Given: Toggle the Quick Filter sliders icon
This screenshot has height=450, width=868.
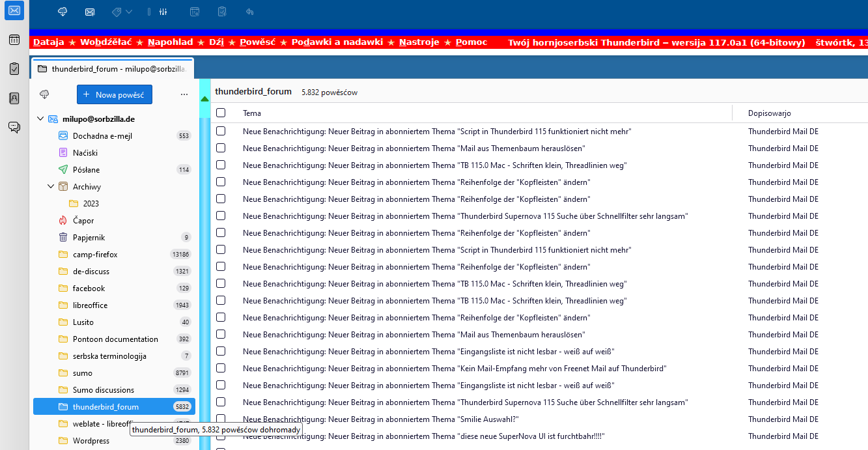Looking at the screenshot, I should 163,12.
